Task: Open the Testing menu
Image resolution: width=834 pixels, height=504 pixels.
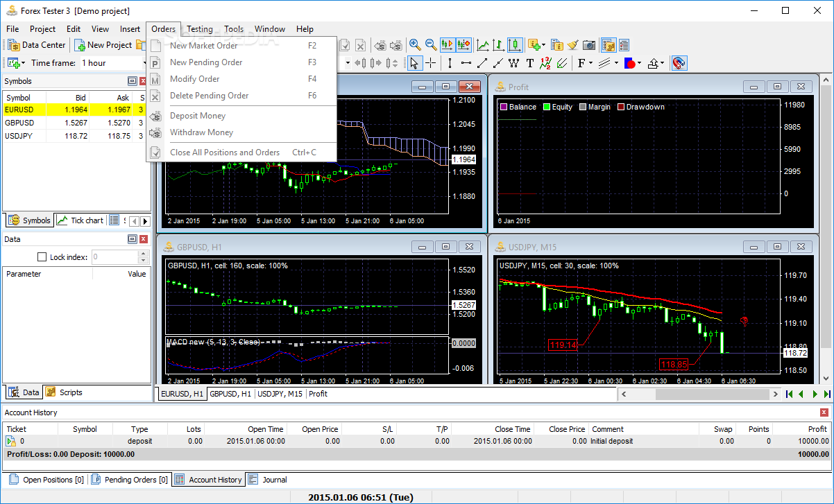Action: pos(200,29)
